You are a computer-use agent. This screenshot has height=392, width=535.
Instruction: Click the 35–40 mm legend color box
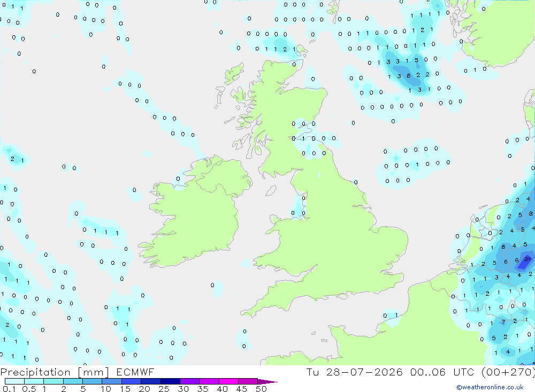[x=209, y=381]
